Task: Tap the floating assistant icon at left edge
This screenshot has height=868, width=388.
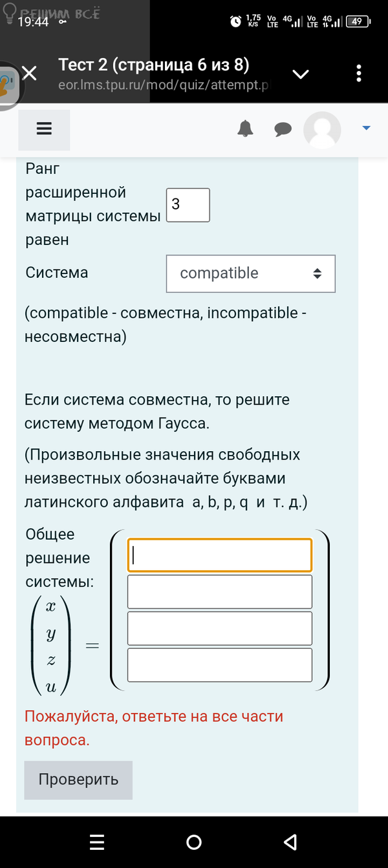Action: (x=6, y=85)
